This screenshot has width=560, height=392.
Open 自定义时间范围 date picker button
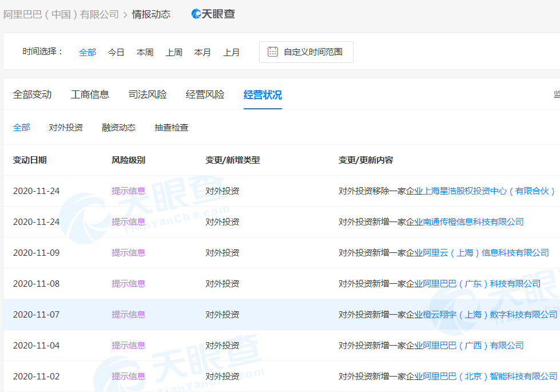pyautogui.click(x=306, y=52)
